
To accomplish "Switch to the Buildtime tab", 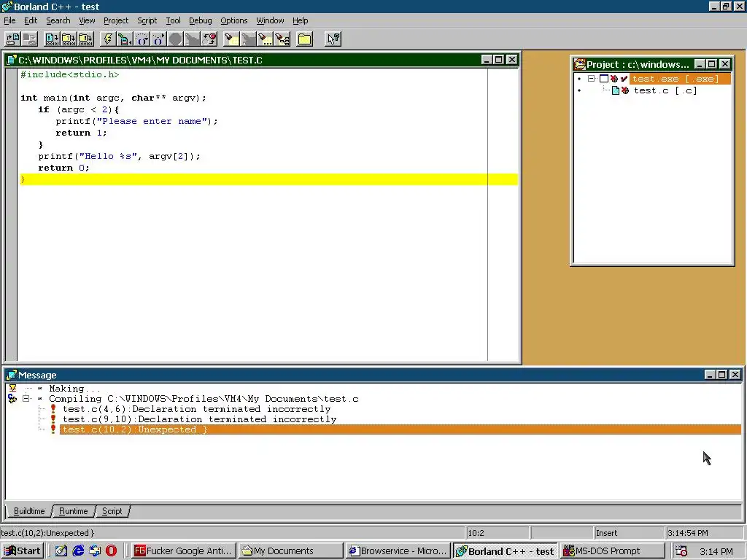I will (x=29, y=511).
